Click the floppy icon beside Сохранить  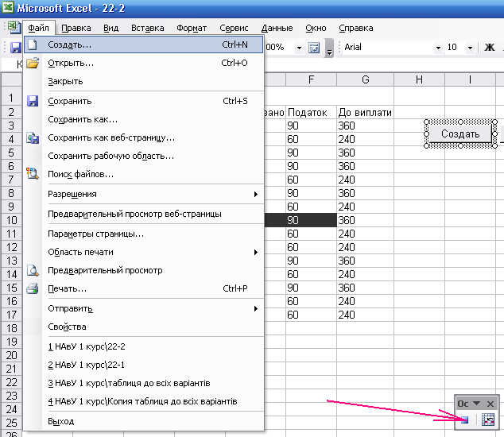coord(33,101)
